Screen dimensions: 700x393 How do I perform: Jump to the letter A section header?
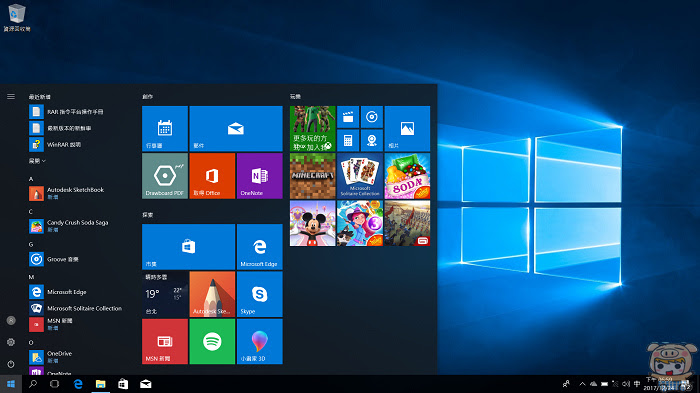[x=31, y=179]
